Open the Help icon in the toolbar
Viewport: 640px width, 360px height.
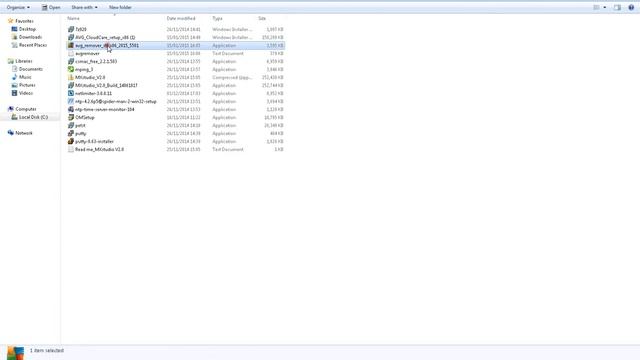pos(631,7)
